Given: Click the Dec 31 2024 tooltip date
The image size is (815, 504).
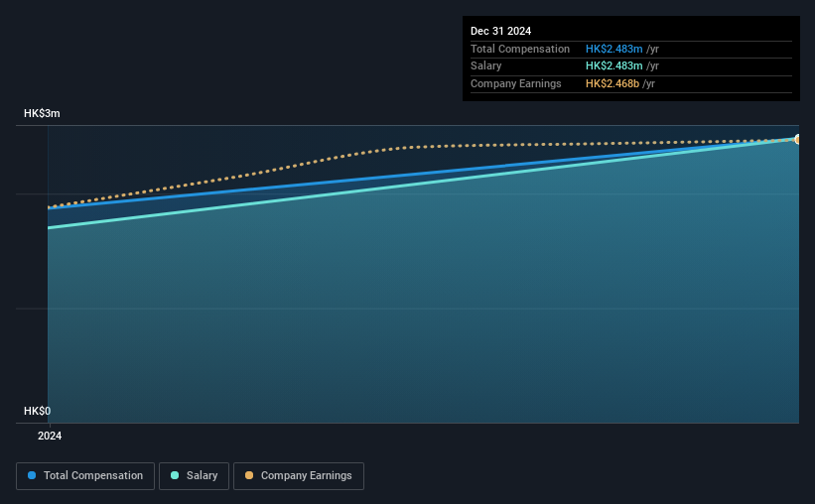Looking at the screenshot, I should click(500, 31).
